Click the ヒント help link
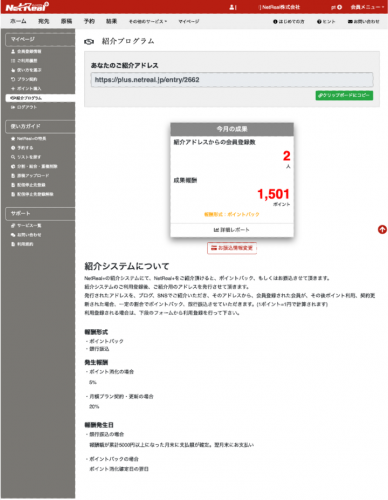 pos(326,22)
